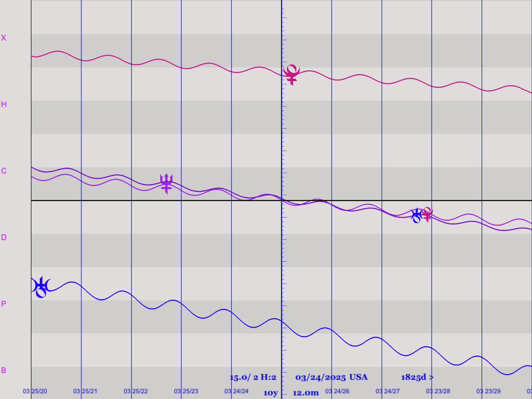Image resolution: width=532 pixels, height=399 pixels.
Task: Click the Pluto glyph on the top curve
Action: click(x=292, y=74)
